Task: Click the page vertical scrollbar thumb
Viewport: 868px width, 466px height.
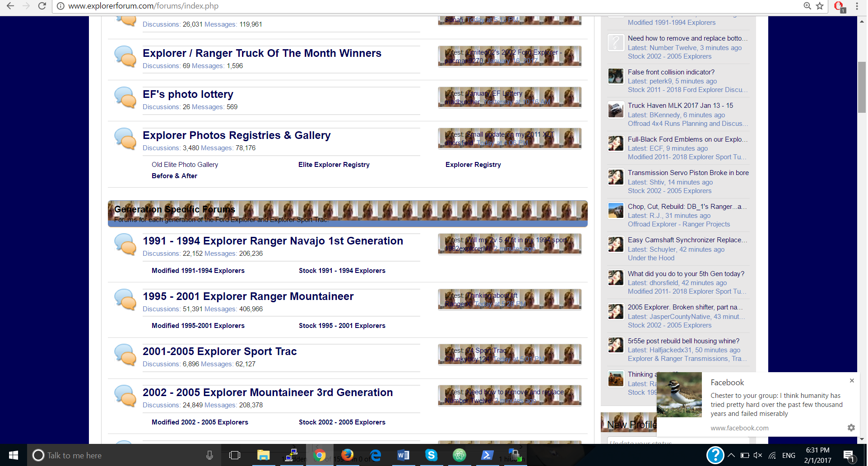Action: point(862,87)
